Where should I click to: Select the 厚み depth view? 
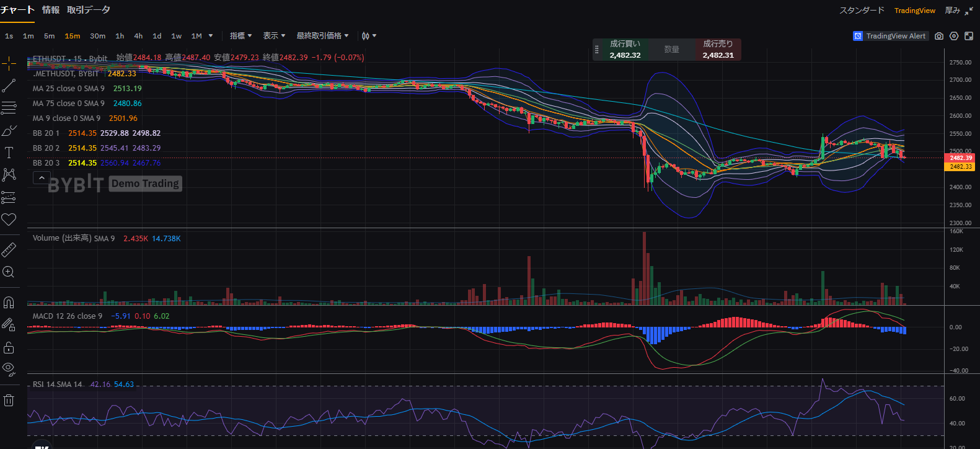[952, 11]
